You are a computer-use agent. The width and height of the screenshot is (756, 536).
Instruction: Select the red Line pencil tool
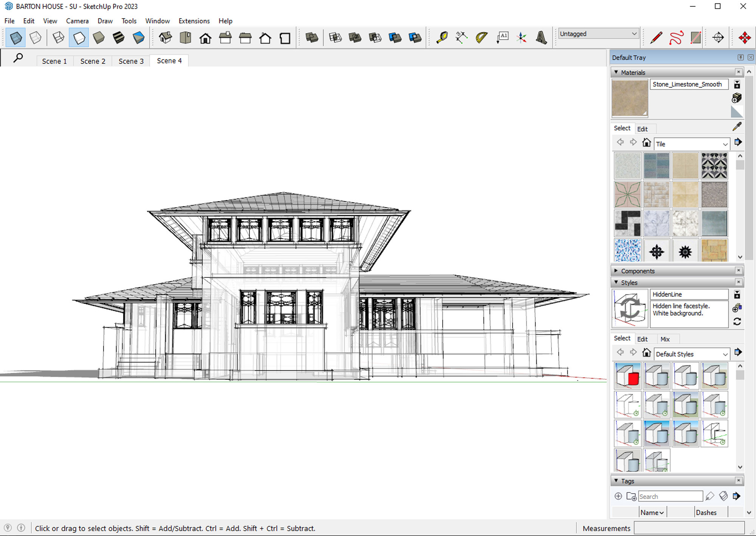[656, 37]
